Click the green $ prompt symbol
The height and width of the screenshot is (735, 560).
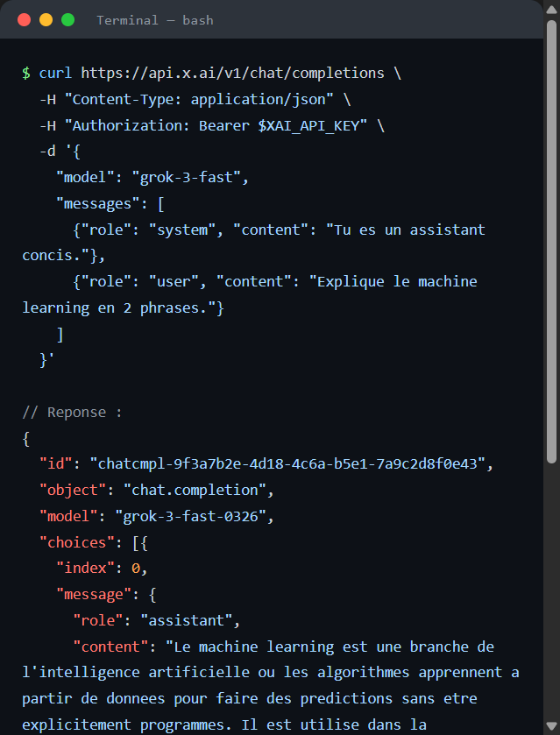[26, 73]
